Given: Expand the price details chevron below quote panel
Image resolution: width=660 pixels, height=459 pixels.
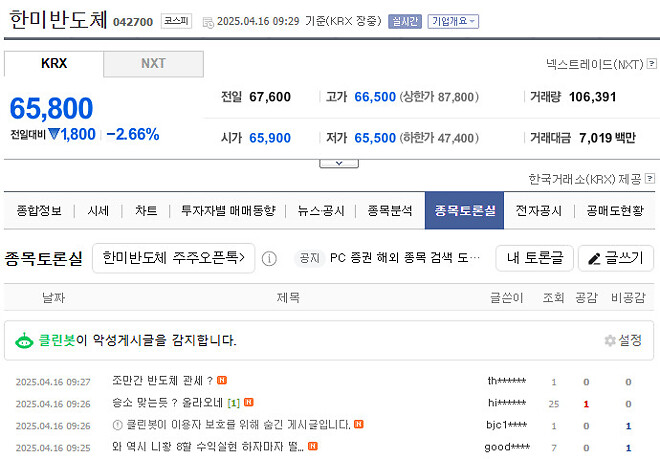Looking at the screenshot, I should tap(339, 163).
